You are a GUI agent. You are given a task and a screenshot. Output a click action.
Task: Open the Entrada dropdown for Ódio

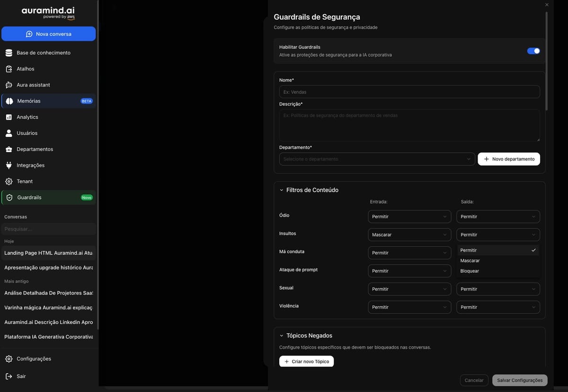[x=409, y=216]
